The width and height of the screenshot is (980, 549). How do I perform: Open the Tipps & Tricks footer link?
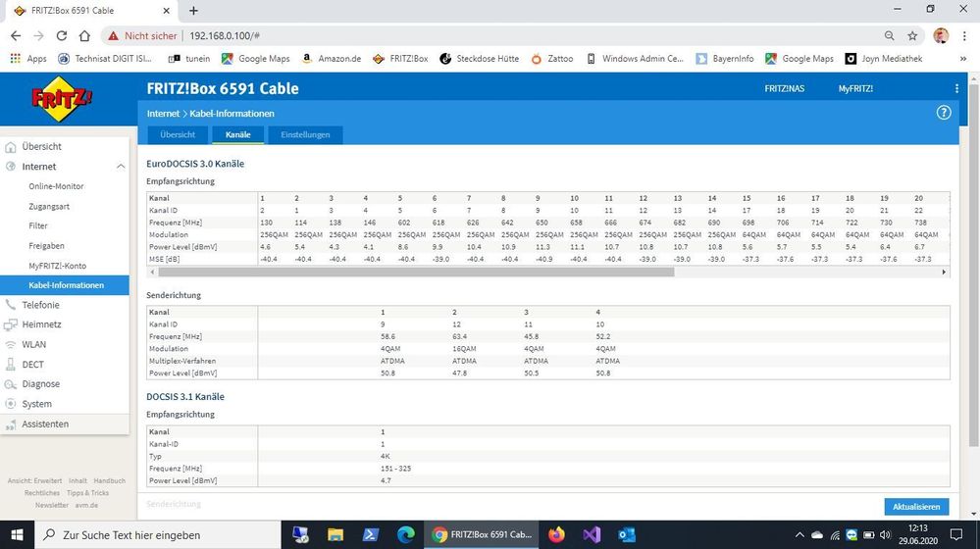pyautogui.click(x=87, y=493)
